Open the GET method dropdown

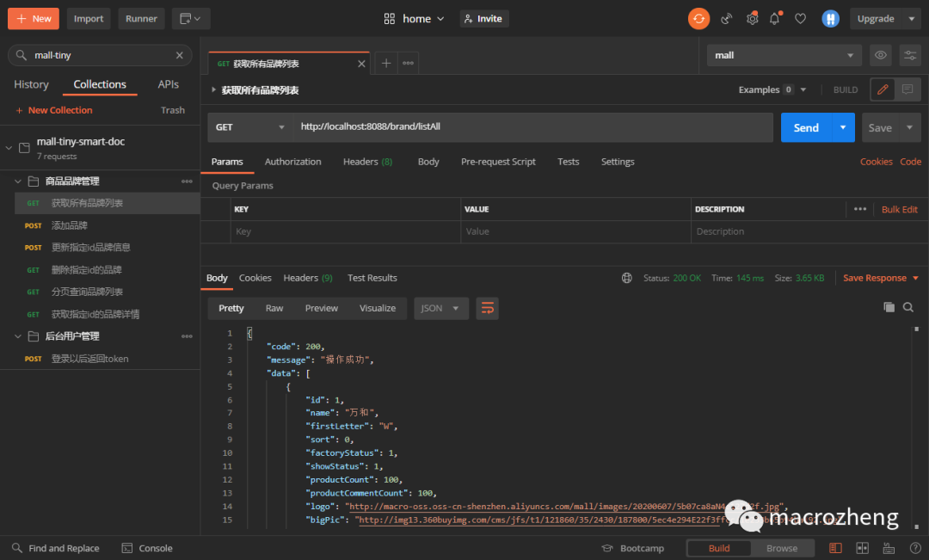(x=250, y=127)
